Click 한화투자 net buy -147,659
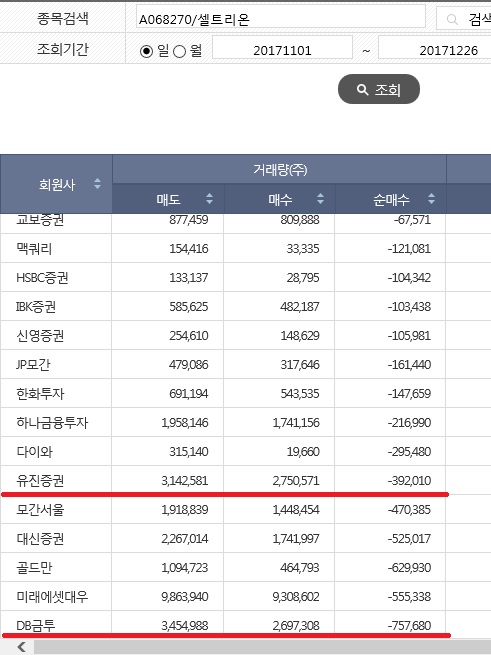 [x=409, y=394]
